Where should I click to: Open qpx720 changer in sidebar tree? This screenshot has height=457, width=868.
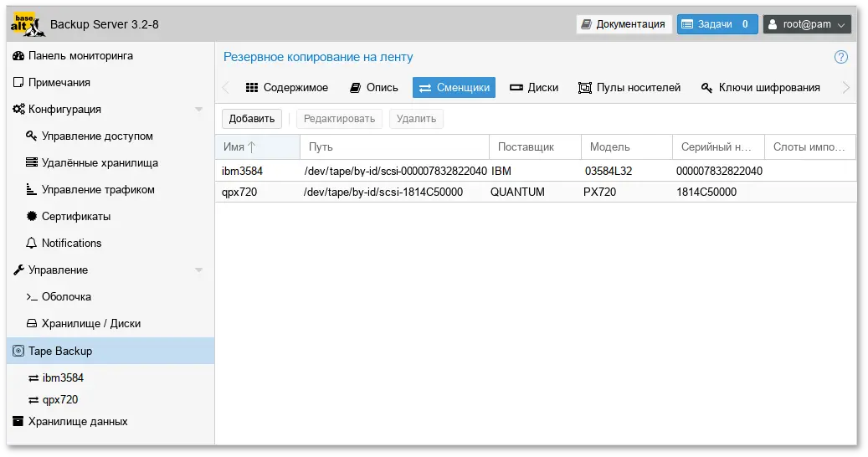(x=60, y=400)
